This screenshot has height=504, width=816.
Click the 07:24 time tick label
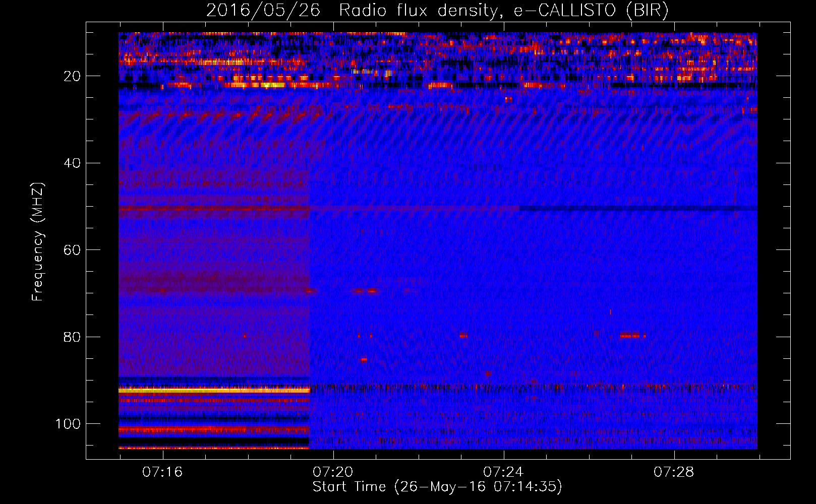pyautogui.click(x=503, y=472)
